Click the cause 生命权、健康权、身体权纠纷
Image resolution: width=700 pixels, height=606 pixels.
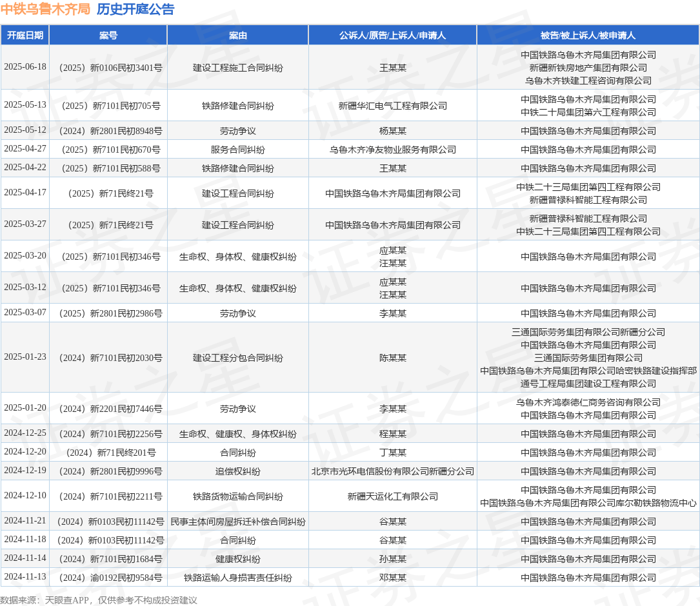[x=237, y=435]
